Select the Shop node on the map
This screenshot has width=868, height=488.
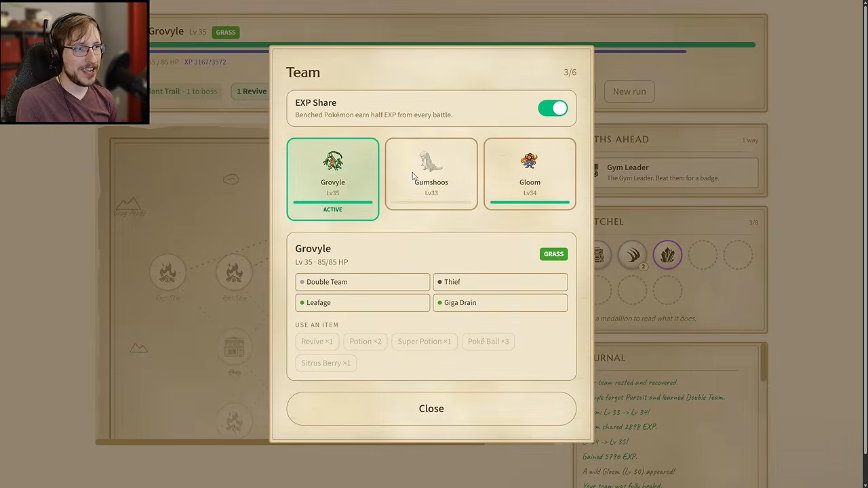(x=234, y=348)
